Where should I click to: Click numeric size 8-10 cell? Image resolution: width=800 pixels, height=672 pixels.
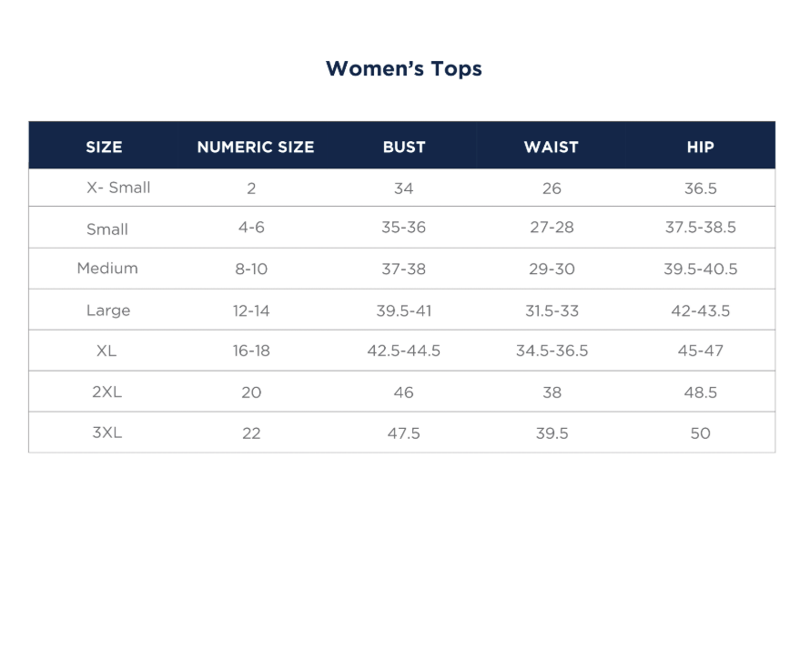point(251,270)
